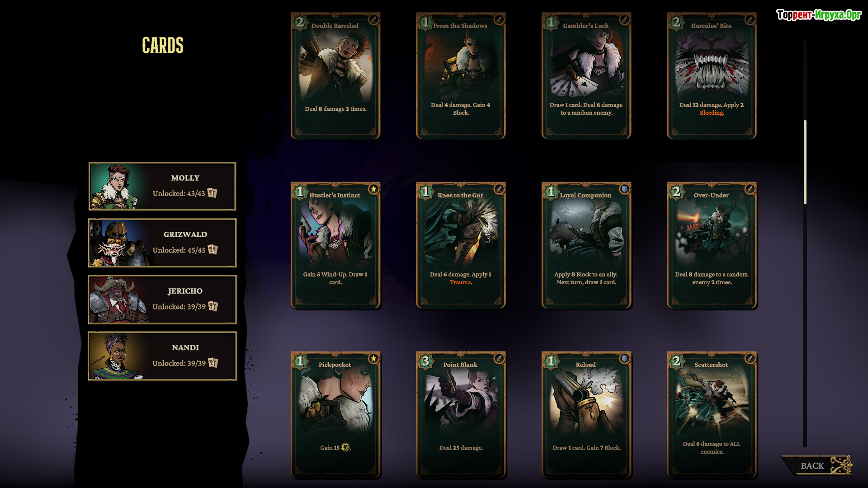
Task: Click the star badge on Hustler's Instinct card
Action: click(x=373, y=189)
